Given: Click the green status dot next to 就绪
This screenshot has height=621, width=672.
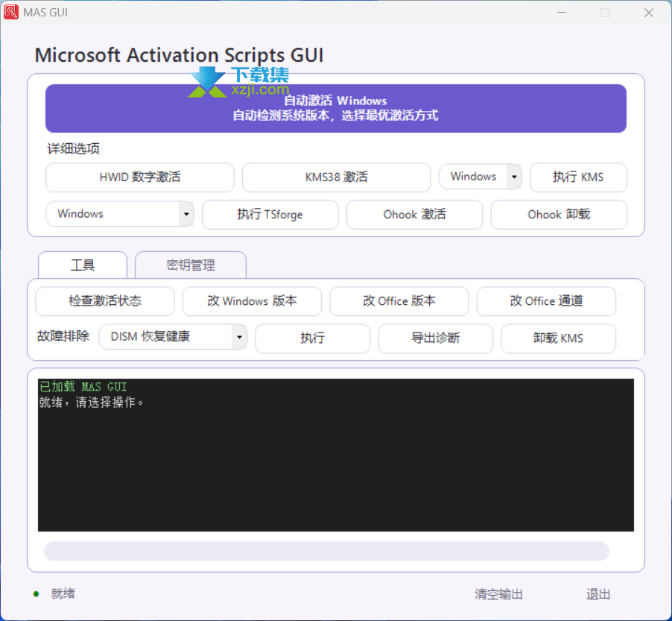Looking at the screenshot, I should click(x=37, y=594).
